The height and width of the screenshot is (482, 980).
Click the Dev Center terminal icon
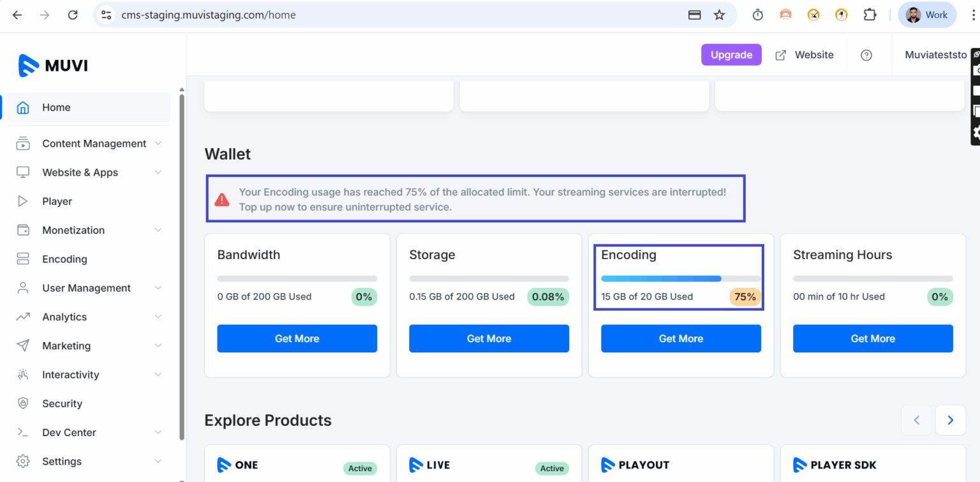[23, 432]
